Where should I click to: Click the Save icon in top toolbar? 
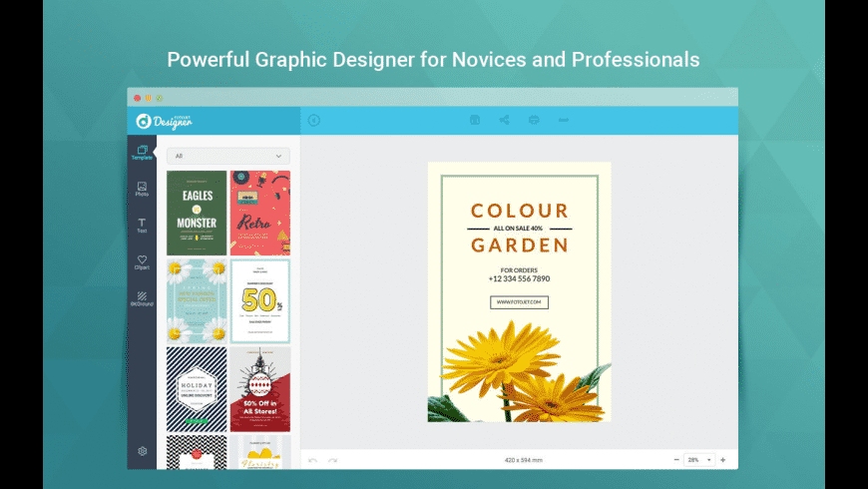[x=475, y=120]
